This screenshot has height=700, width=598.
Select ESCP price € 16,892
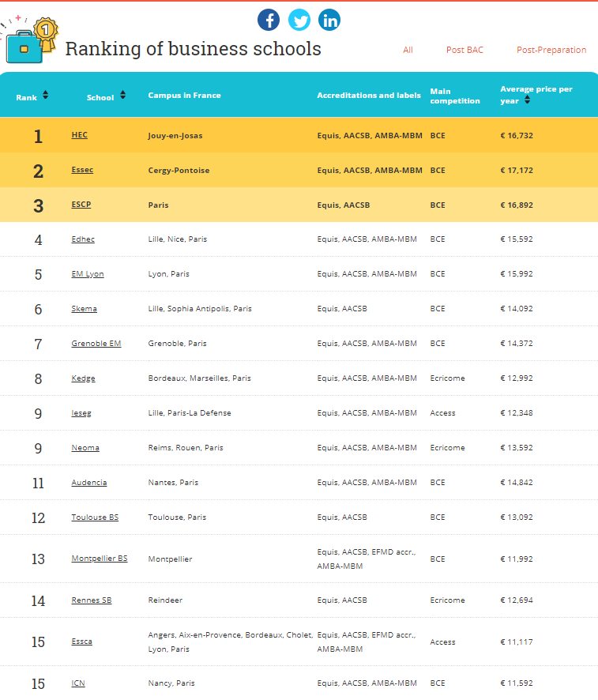[517, 205]
